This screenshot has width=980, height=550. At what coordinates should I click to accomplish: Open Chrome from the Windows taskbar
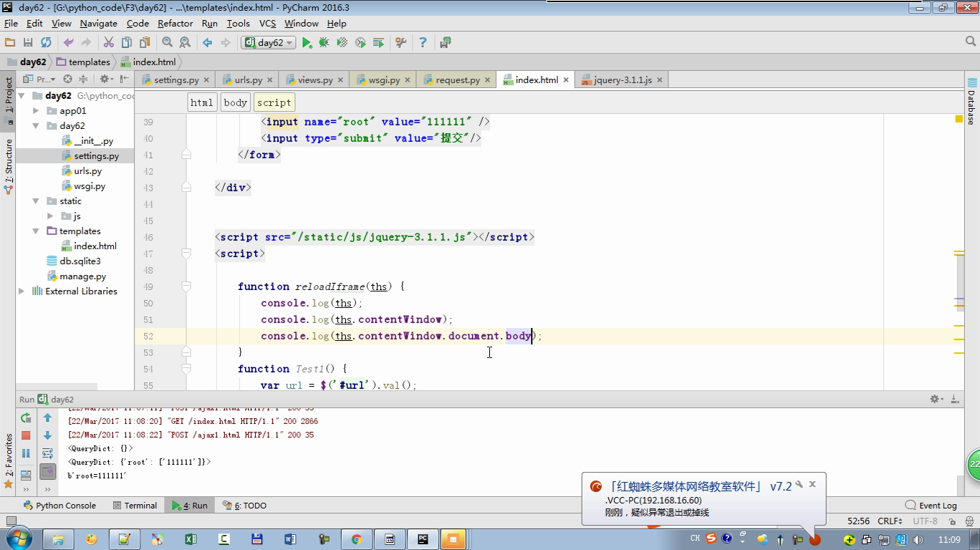pyautogui.click(x=356, y=539)
